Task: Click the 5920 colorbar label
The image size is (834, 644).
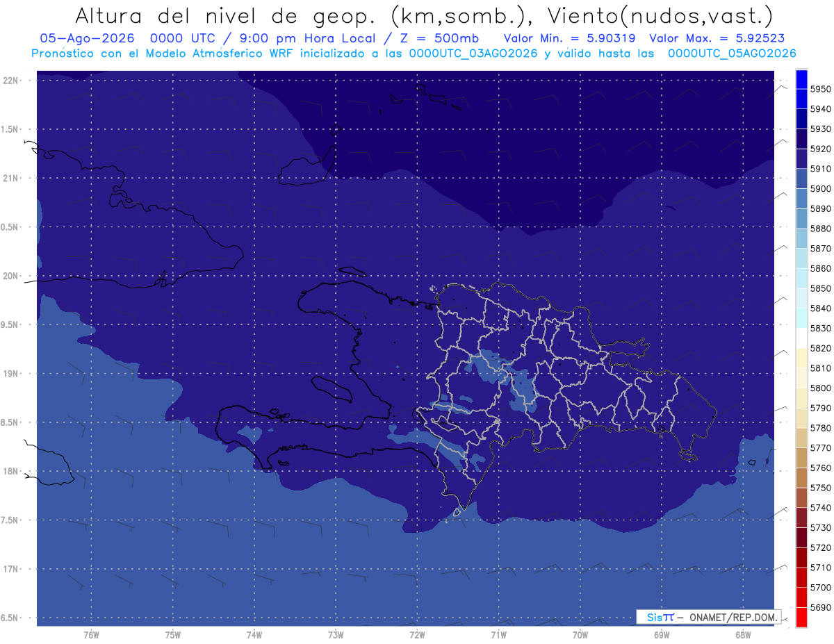Action: (x=821, y=149)
